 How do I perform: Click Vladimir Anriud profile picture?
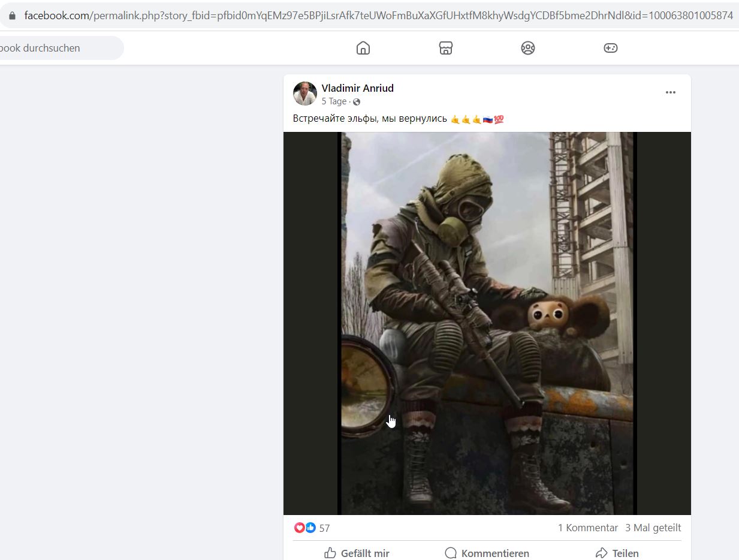(x=305, y=94)
